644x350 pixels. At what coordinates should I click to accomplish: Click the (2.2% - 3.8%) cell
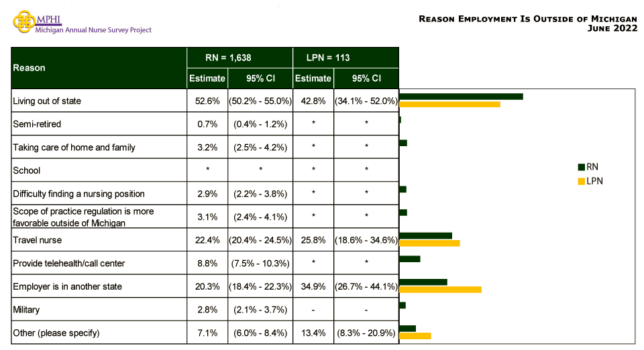[260, 194]
